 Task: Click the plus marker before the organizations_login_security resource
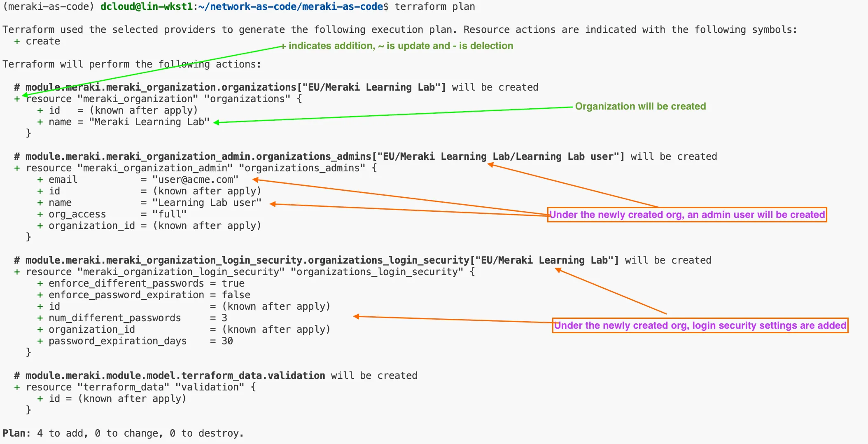point(17,272)
